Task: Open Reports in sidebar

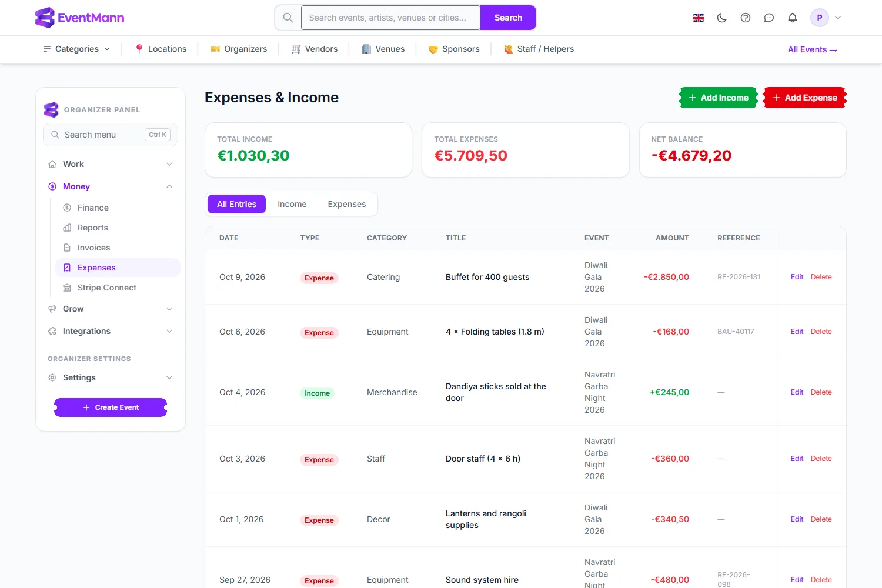Action: pos(118,228)
